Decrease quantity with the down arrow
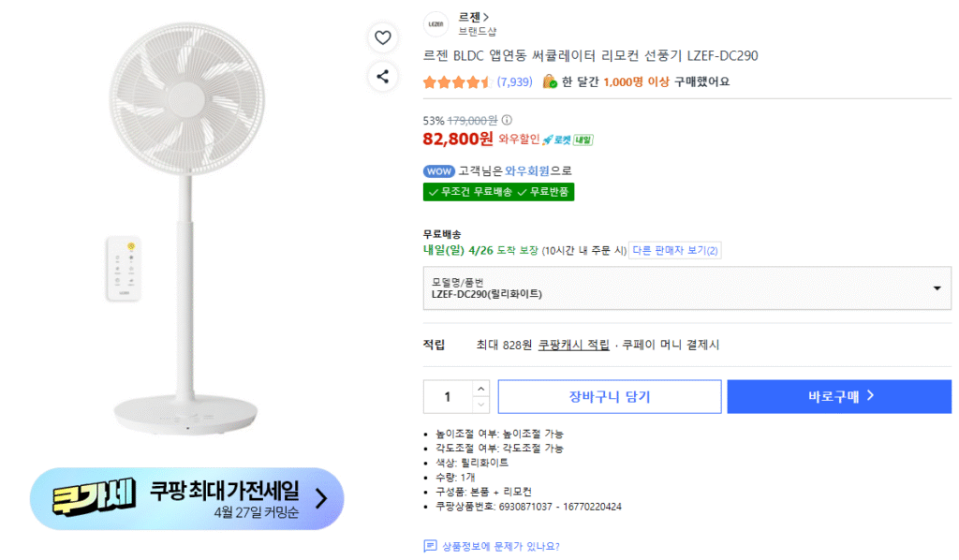The image size is (959, 560). tap(480, 405)
